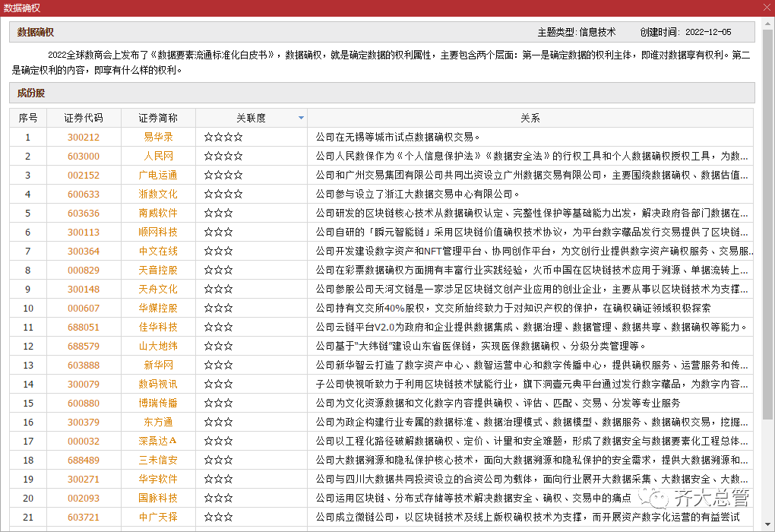The width and height of the screenshot is (775, 532).
Task: Open stock 博瑞传播
Action: (x=158, y=403)
